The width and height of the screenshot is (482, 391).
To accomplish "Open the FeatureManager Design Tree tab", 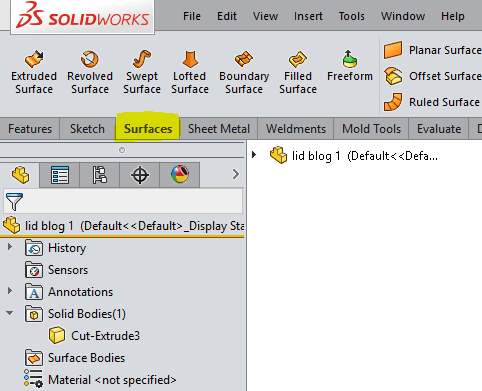I will point(20,175).
